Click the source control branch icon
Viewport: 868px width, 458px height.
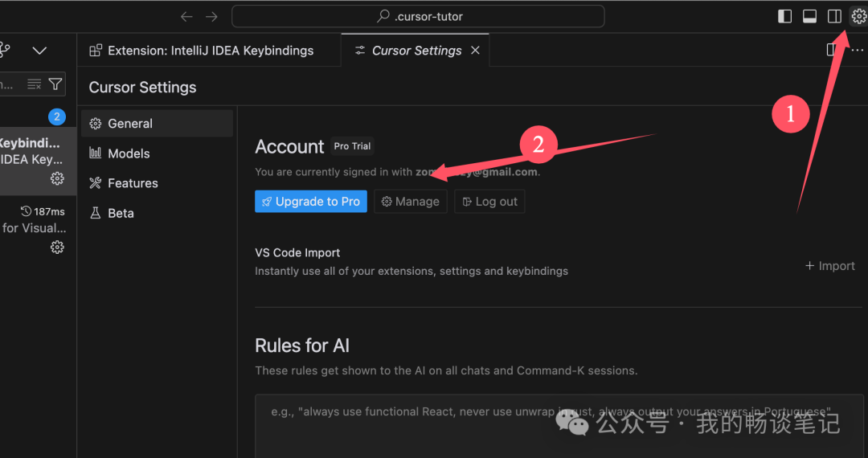coord(5,51)
